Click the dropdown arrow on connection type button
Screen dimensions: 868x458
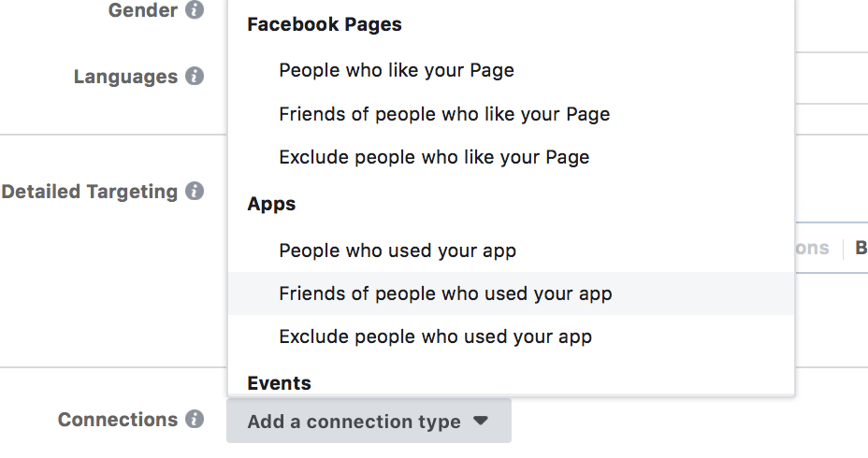pos(481,421)
